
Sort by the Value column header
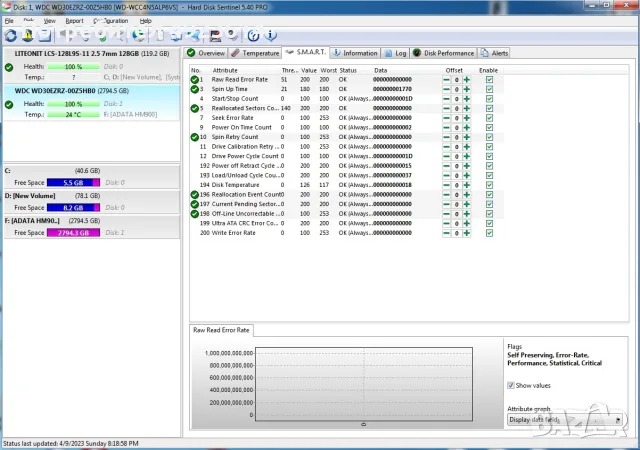[309, 70]
